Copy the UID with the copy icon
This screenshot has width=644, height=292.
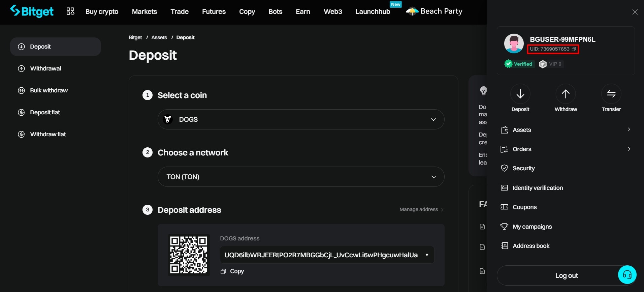(574, 49)
